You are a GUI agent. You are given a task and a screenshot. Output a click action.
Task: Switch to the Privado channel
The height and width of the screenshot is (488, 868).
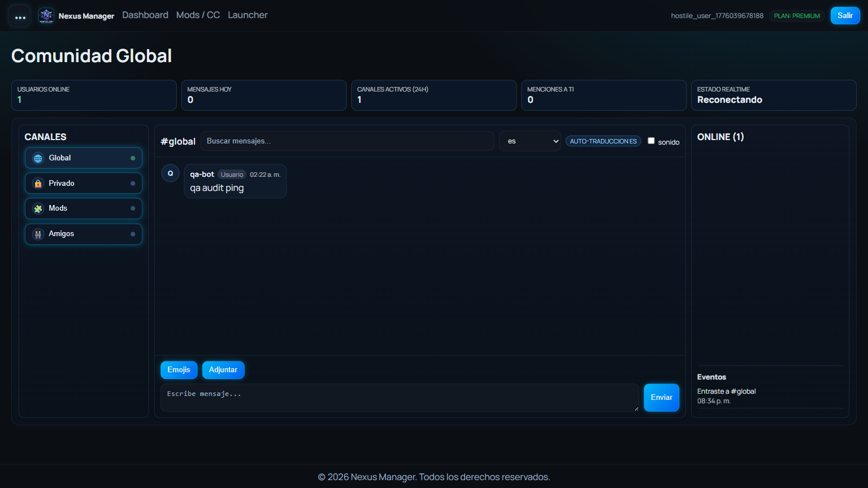[84, 184]
